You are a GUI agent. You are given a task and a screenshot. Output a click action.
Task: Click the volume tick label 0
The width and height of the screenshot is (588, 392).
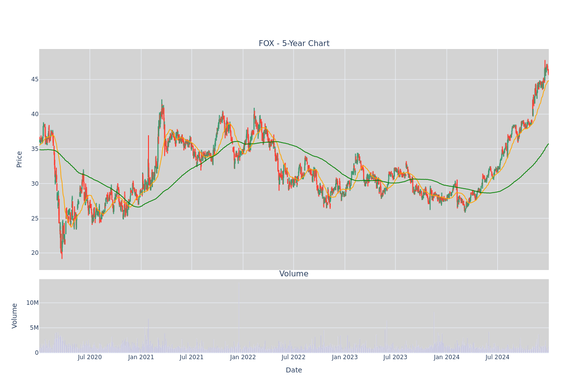37,353
